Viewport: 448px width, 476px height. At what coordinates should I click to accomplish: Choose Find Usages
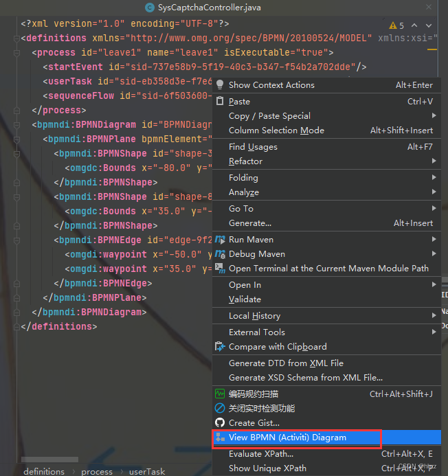tap(326, 147)
